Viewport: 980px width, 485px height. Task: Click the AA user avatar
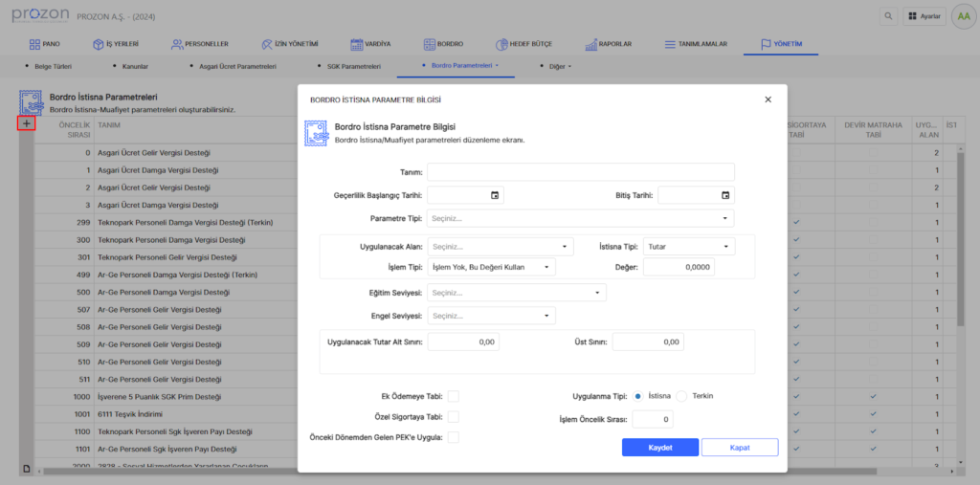click(x=964, y=16)
